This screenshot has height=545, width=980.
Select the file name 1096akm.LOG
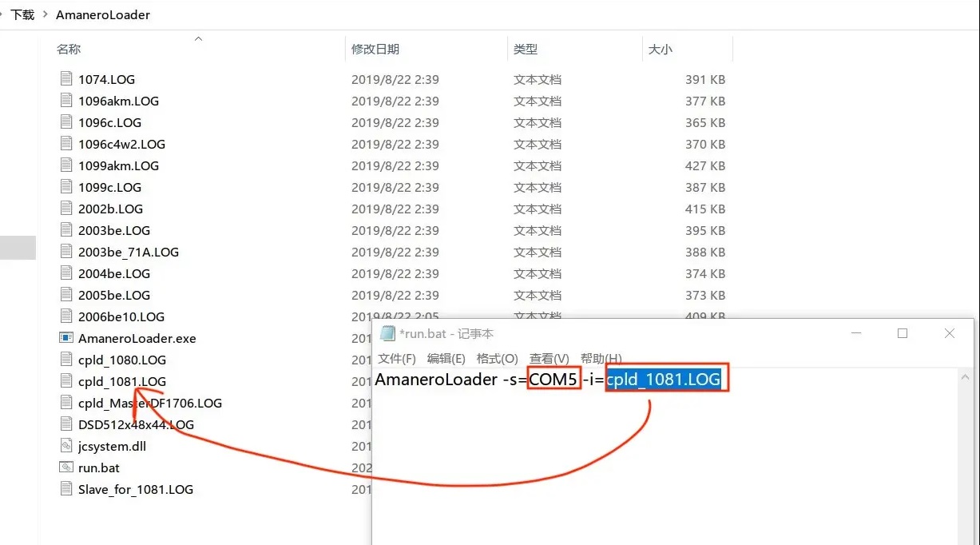pyautogui.click(x=118, y=101)
